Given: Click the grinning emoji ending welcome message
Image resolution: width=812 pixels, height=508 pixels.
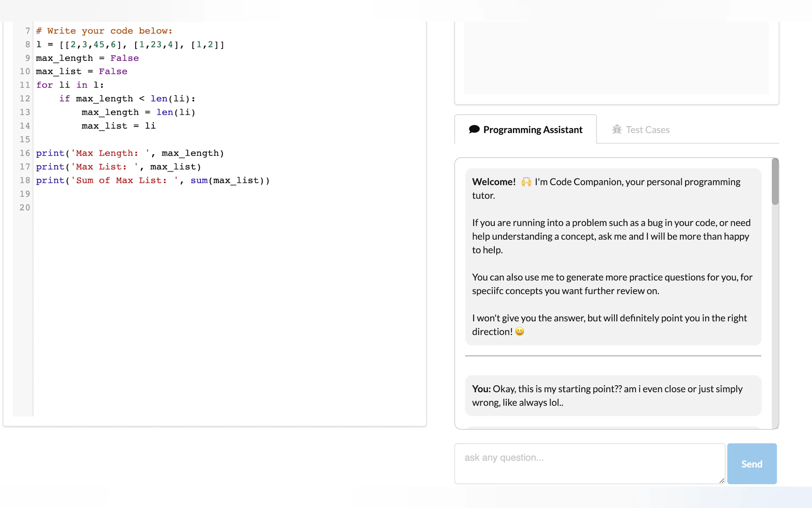Looking at the screenshot, I should pyautogui.click(x=519, y=332).
